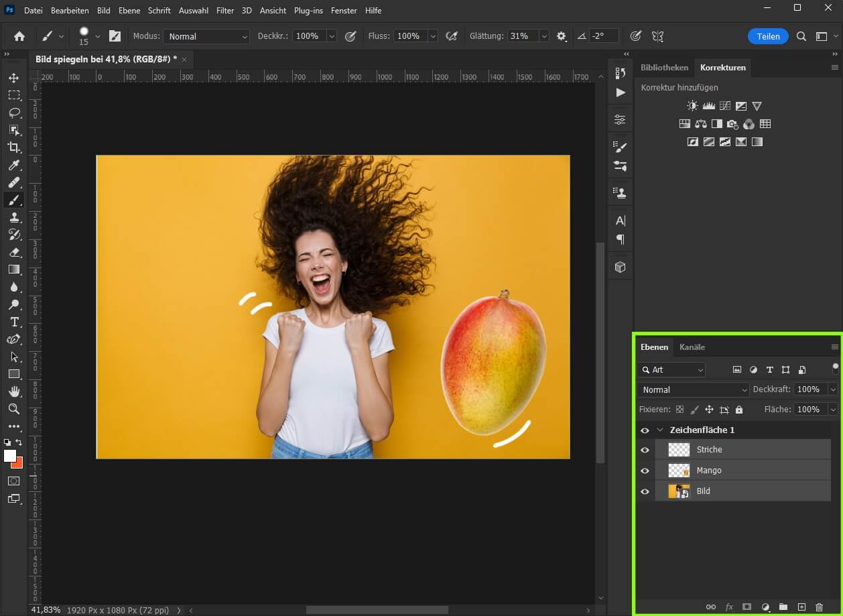Enable transparency lock in Fixieren row
Screen dimensions: 843x616
[679, 409]
